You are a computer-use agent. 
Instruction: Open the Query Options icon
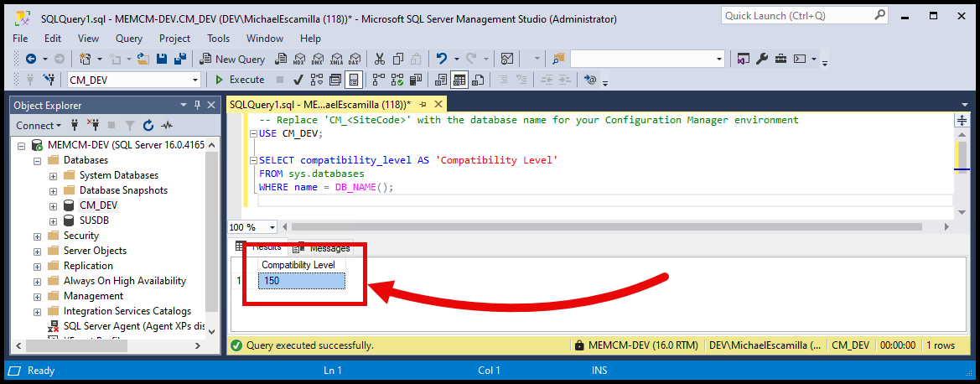[335, 80]
